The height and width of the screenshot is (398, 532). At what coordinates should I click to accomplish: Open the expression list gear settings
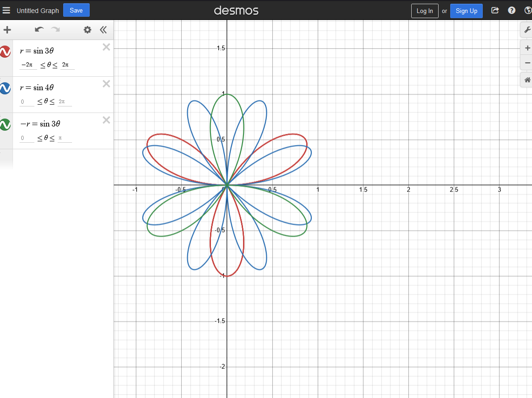[x=87, y=30]
